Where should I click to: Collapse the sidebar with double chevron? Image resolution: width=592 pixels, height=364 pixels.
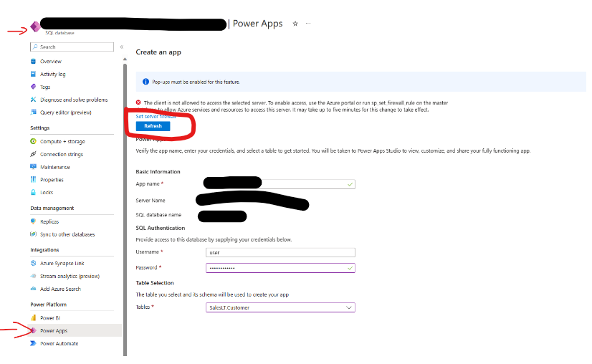click(x=122, y=47)
